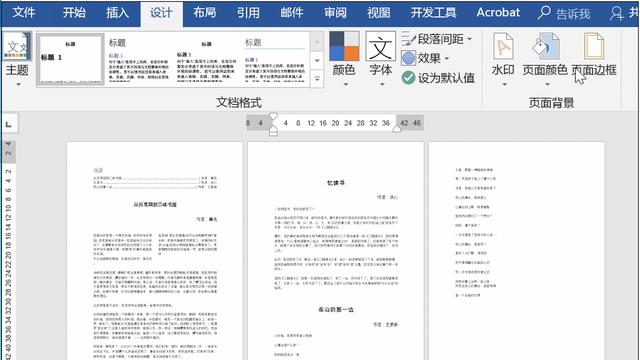Screen dimensions: 640x360
Task: Open the 主题 themes gallery
Action: (16, 59)
